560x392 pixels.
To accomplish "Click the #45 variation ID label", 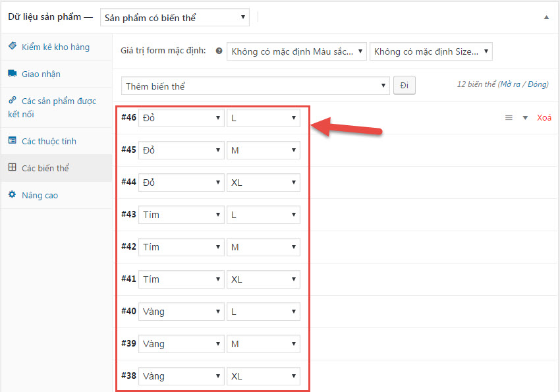I will (x=128, y=150).
